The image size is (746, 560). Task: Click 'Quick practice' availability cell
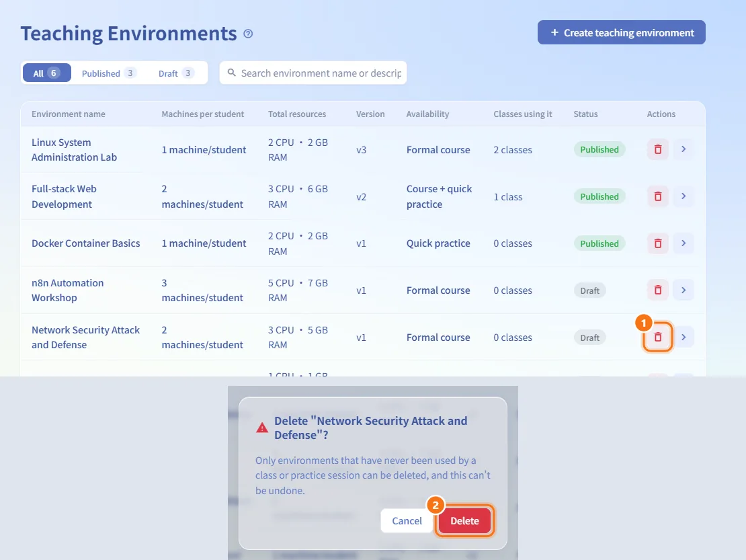coord(438,243)
